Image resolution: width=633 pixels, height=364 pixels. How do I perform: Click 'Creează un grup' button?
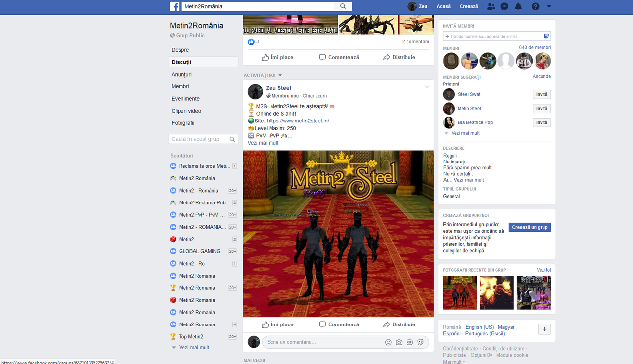[x=530, y=227]
